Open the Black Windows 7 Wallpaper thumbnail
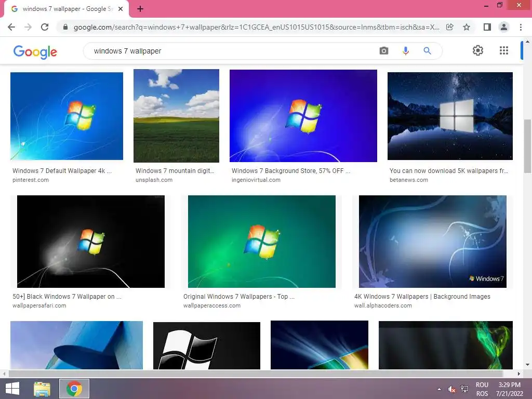This screenshot has height=399, width=532. tap(91, 242)
